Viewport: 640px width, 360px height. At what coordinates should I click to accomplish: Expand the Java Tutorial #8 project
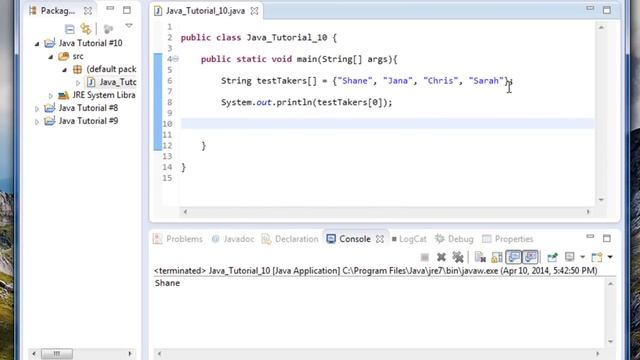[x=37, y=109]
